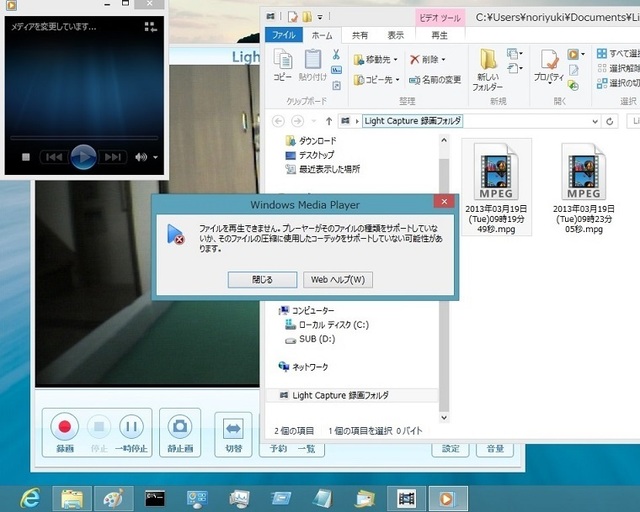This screenshot has width=640, height=512.
Task: Click the Paste shortcut icon
Action: pyautogui.click(x=336, y=85)
